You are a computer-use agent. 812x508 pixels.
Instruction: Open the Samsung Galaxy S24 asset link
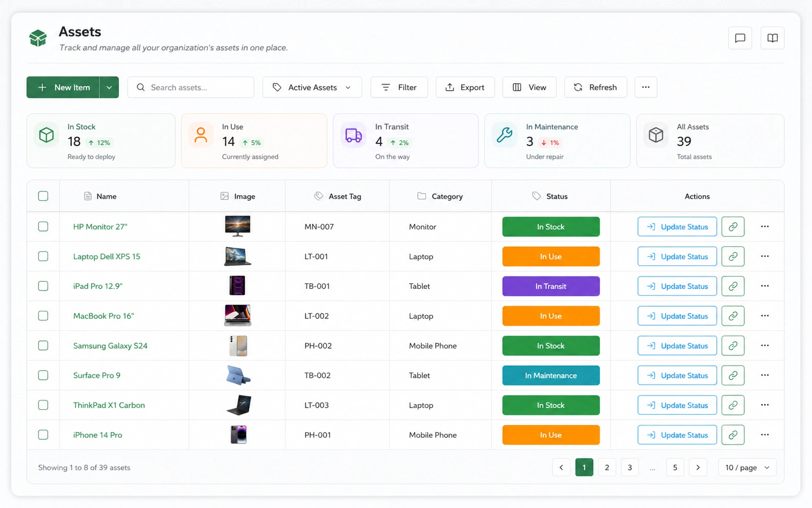coord(110,346)
